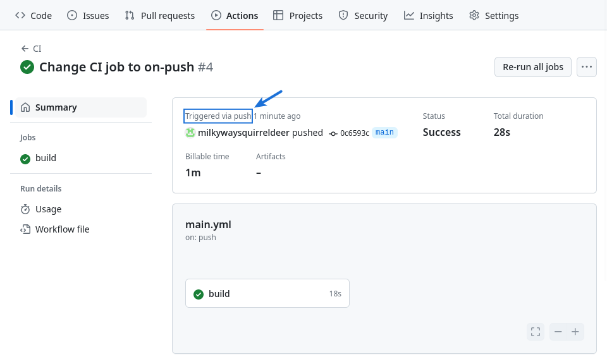This screenshot has height=364, width=607.
Task: Click the fullscreen icon in workflow graph
Action: [x=536, y=332]
